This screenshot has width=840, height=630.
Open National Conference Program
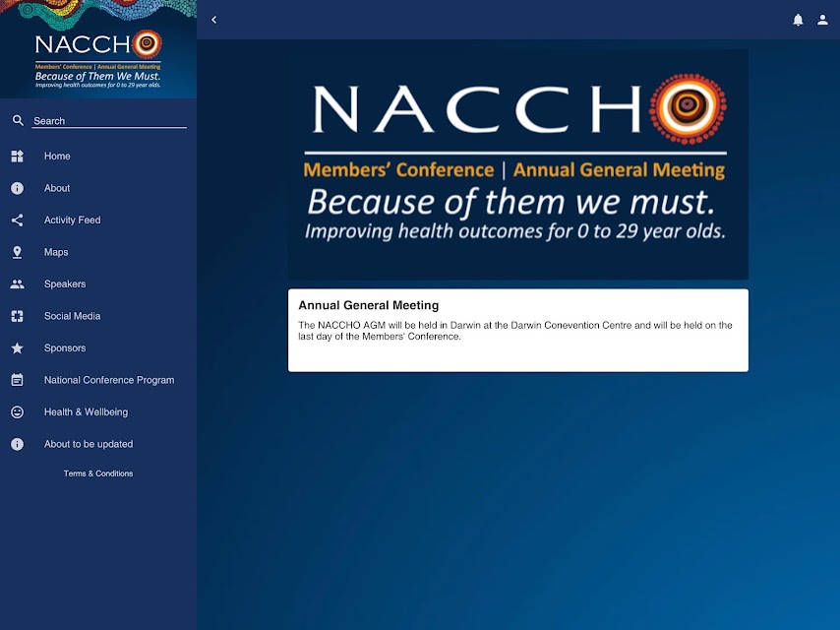[x=98, y=380]
